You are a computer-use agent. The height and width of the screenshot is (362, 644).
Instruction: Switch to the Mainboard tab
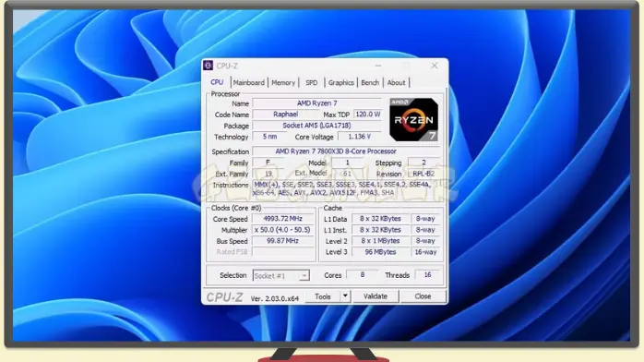(248, 82)
